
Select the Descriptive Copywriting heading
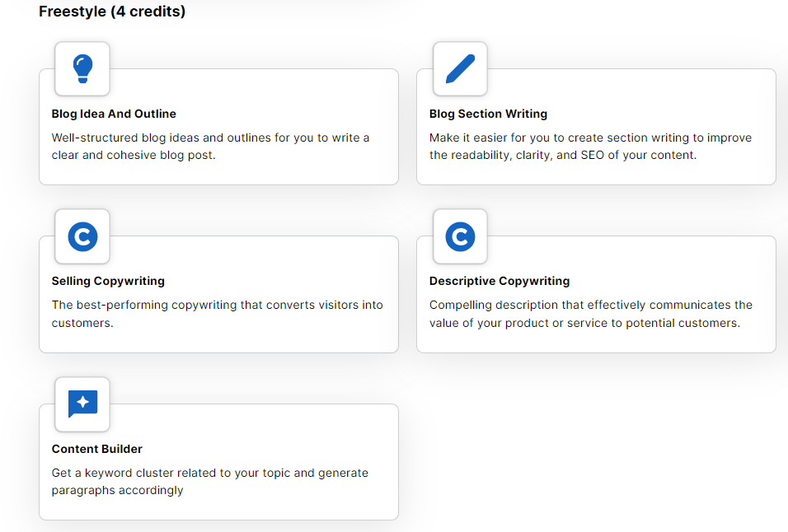coord(499,281)
